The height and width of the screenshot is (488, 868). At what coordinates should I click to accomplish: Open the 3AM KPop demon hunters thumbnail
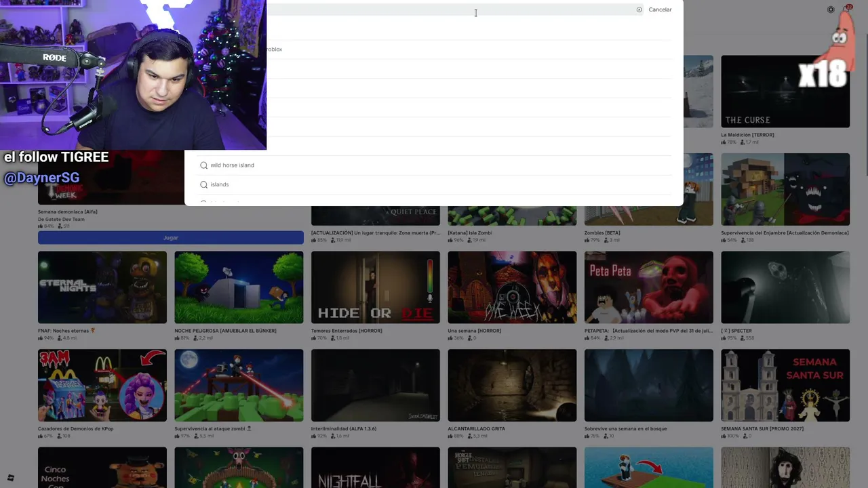click(102, 385)
